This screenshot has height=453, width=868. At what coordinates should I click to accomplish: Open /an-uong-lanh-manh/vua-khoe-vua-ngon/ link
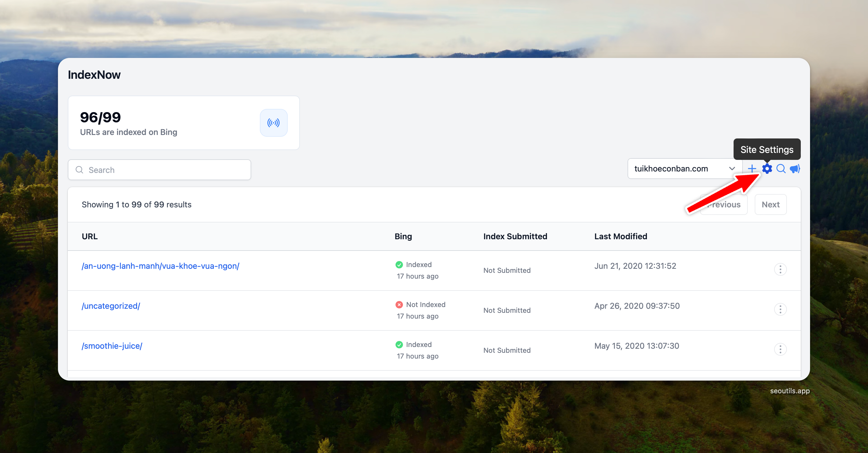tap(161, 266)
